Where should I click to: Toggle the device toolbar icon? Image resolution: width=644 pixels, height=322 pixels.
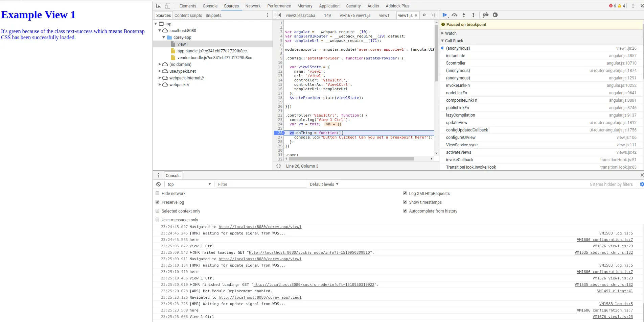[167, 6]
